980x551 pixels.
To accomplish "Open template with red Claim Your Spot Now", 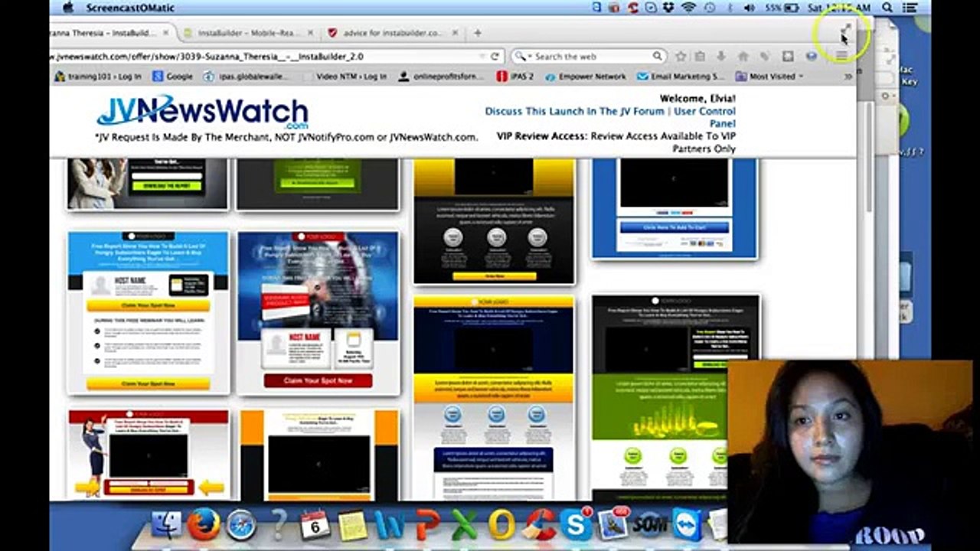I will pos(318,312).
